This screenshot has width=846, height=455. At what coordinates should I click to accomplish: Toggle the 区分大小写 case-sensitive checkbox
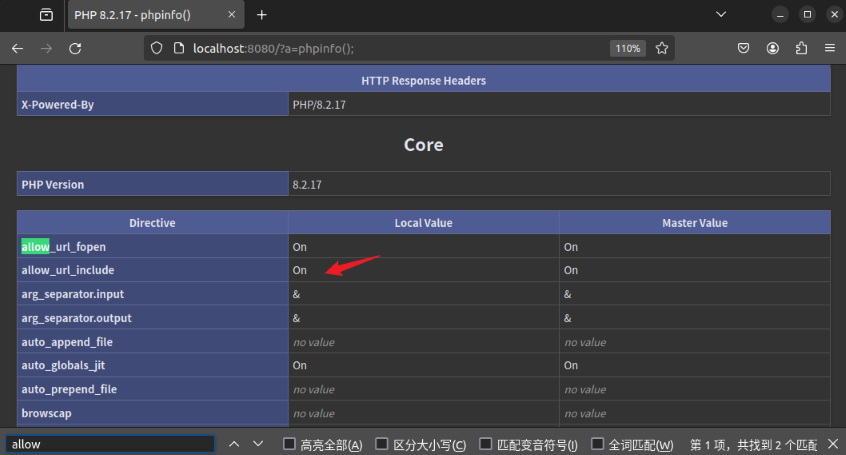click(382, 444)
